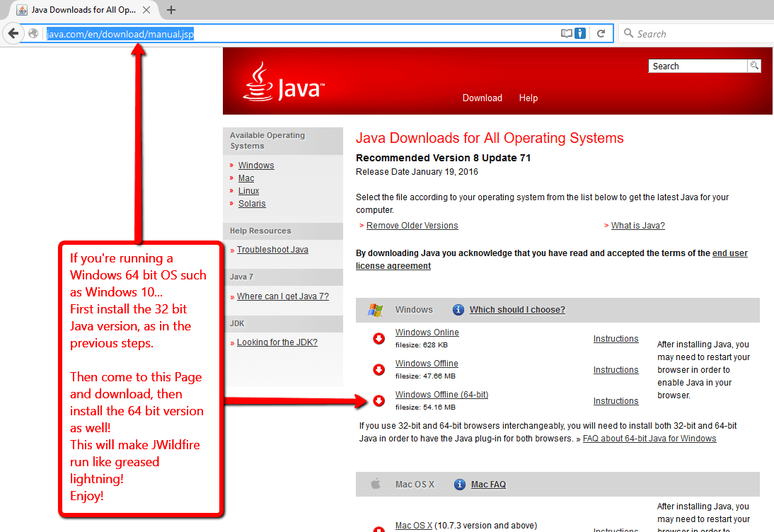This screenshot has height=532, width=774.
Task: Open the Download menu in Java header
Action: pyautogui.click(x=483, y=98)
